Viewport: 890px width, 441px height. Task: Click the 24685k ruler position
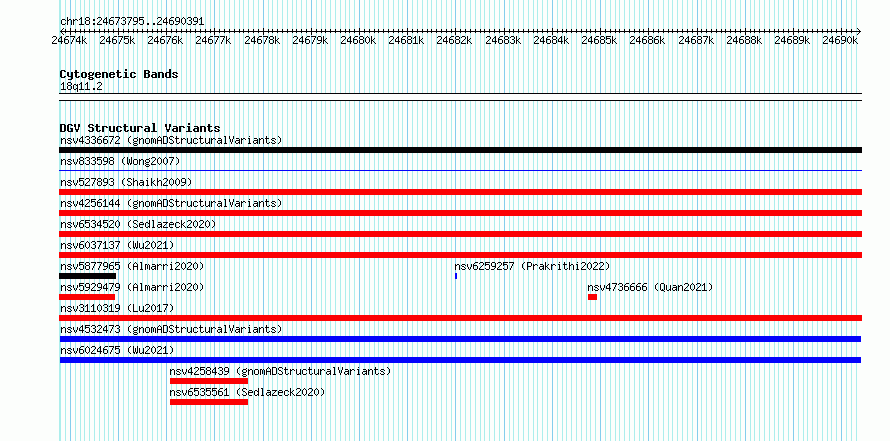click(x=599, y=41)
